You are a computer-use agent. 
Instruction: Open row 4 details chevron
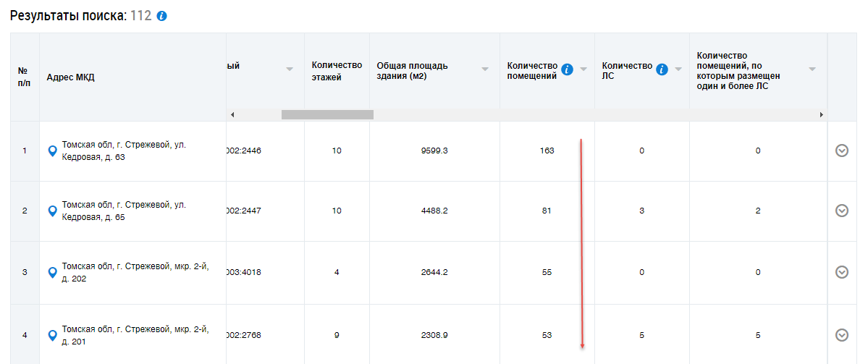[x=842, y=334]
